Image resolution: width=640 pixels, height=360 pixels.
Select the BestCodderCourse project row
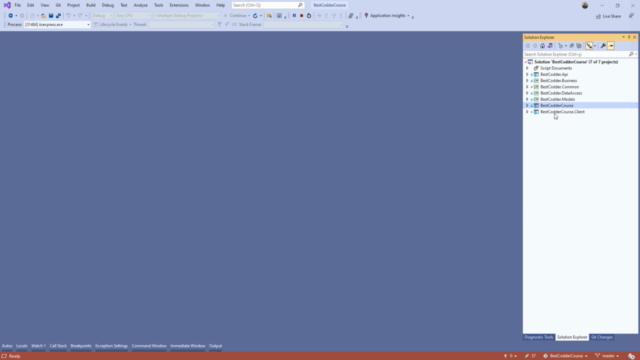click(x=580, y=105)
